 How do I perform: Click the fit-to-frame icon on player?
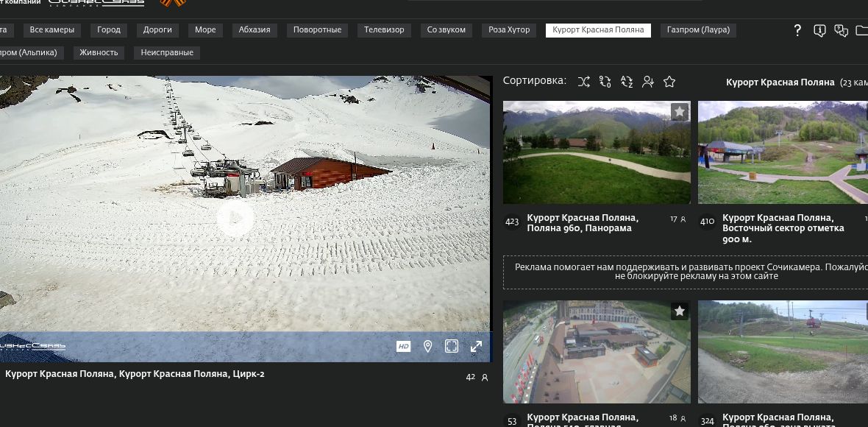pos(452,347)
